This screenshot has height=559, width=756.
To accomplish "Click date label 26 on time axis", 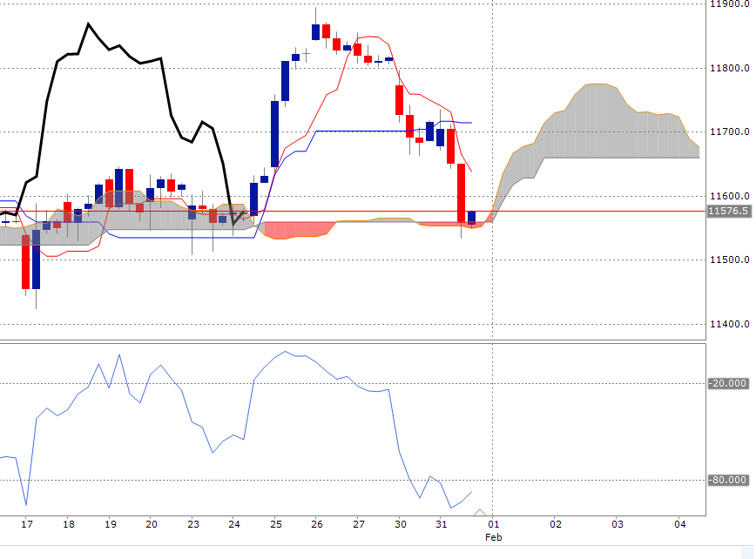I will tap(317, 524).
